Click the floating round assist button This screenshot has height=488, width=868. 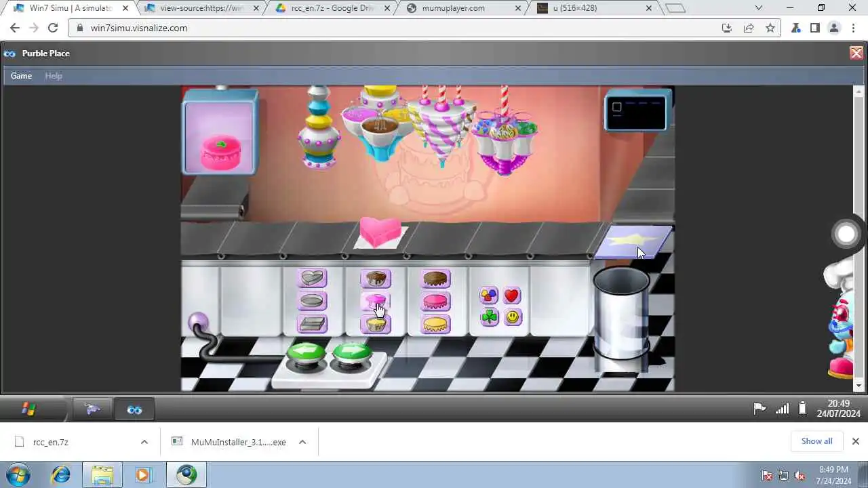tap(846, 235)
